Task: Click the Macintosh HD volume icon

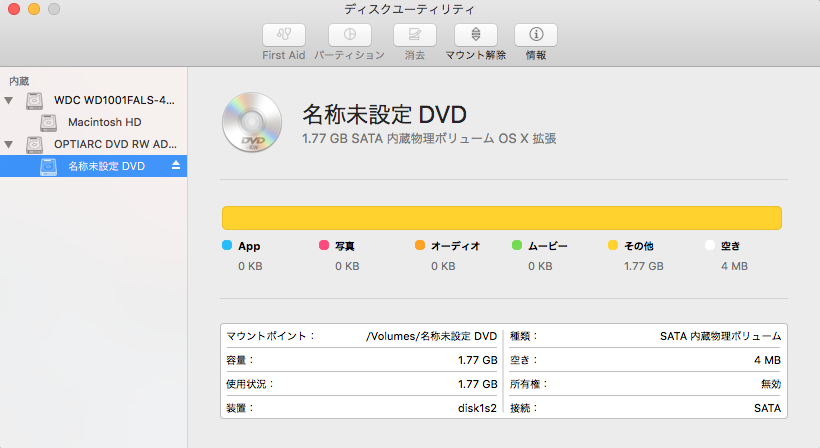Action: [x=50, y=122]
